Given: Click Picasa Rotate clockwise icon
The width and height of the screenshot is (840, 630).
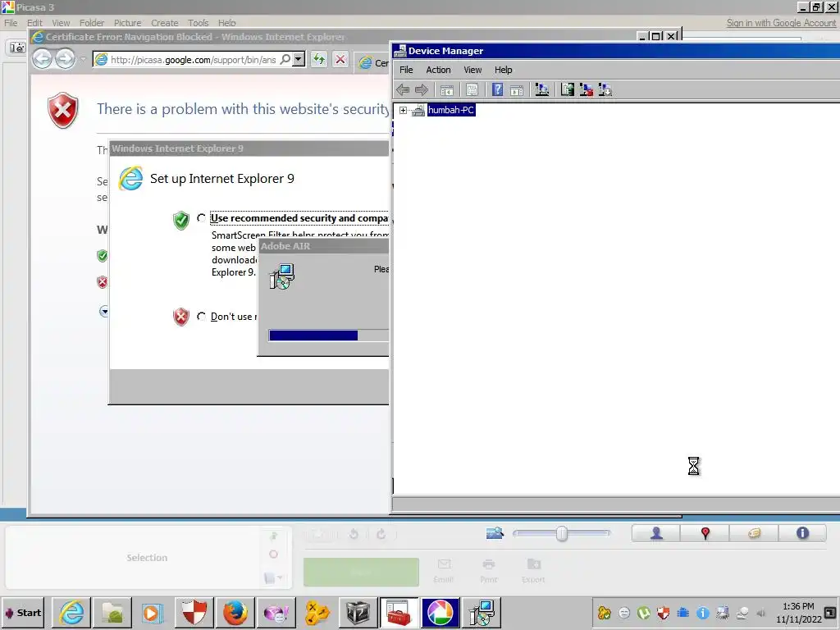Looking at the screenshot, I should [x=381, y=534].
